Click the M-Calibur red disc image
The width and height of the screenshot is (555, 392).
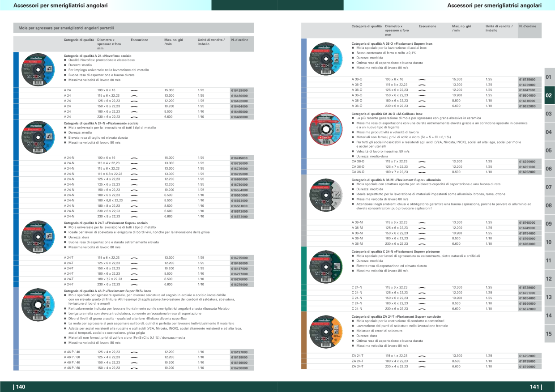click(325, 129)
